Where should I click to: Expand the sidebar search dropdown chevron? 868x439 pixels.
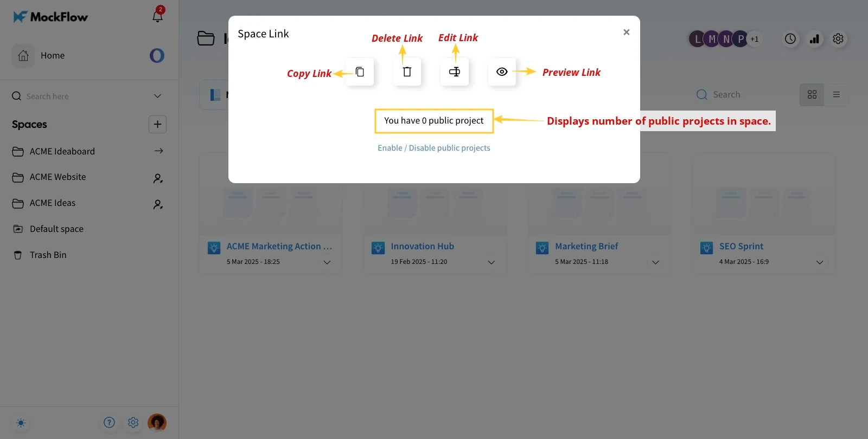(x=157, y=96)
